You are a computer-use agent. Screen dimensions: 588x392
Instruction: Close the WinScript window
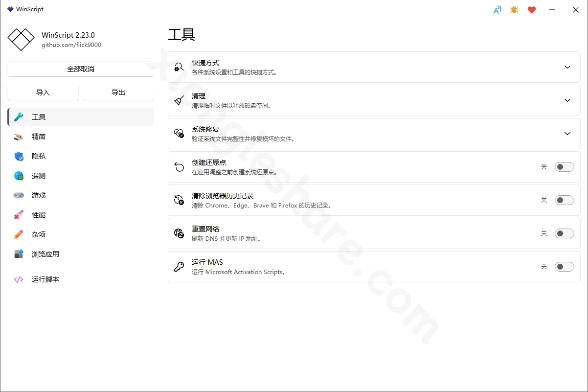[576, 9]
